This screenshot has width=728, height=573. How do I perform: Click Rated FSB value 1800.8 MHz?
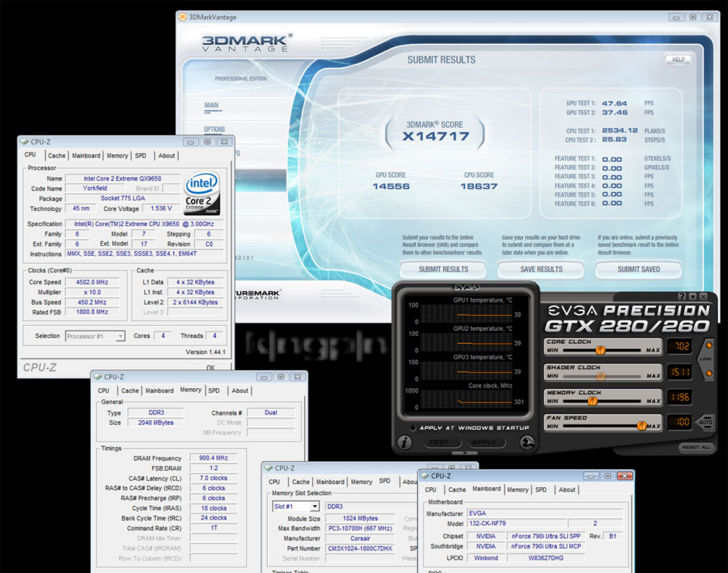point(92,312)
